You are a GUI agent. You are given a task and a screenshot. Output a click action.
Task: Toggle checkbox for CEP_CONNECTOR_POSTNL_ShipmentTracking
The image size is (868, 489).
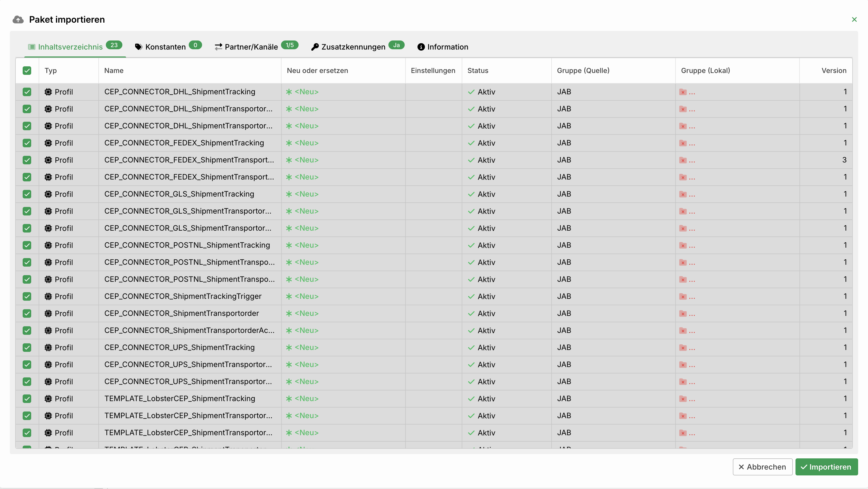click(x=27, y=245)
